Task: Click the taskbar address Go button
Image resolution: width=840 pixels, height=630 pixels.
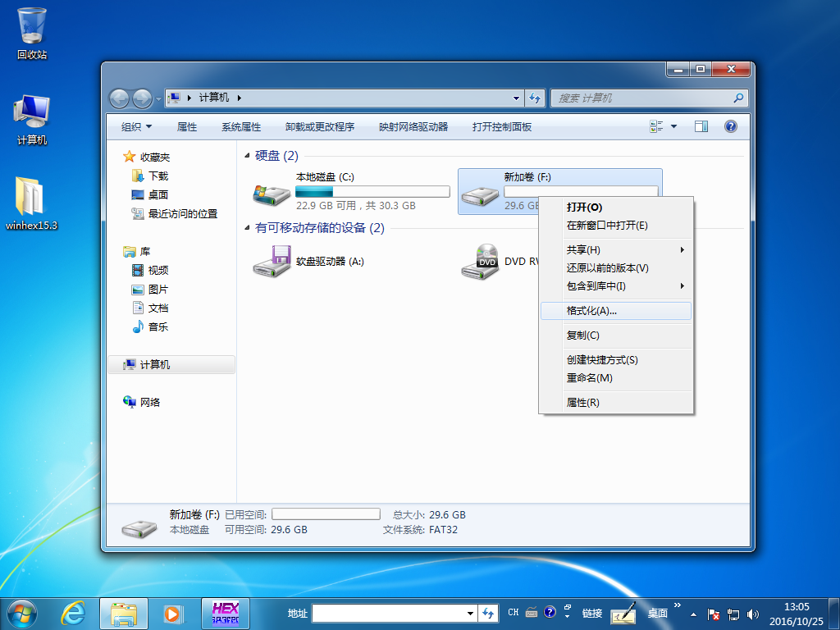Action: pyautogui.click(x=487, y=613)
